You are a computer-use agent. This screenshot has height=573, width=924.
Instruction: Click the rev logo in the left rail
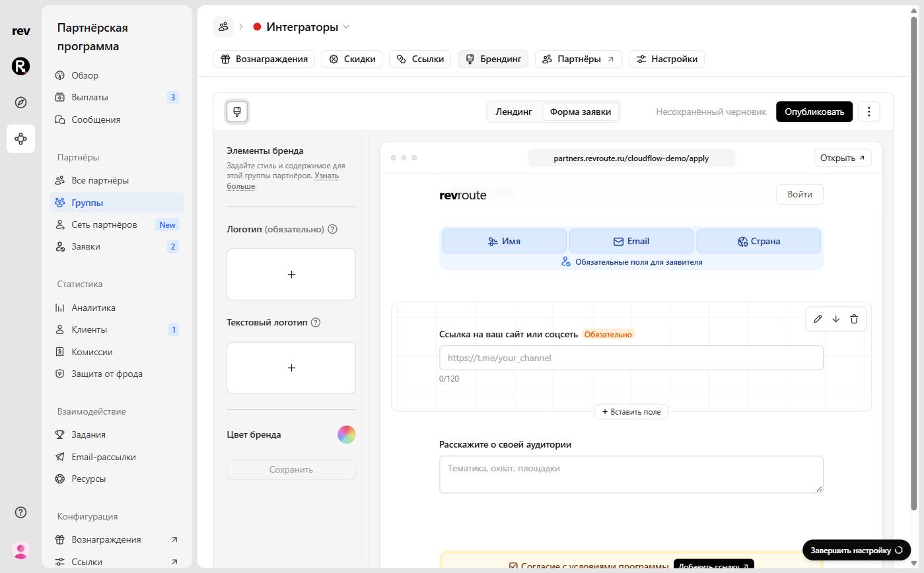[20, 30]
